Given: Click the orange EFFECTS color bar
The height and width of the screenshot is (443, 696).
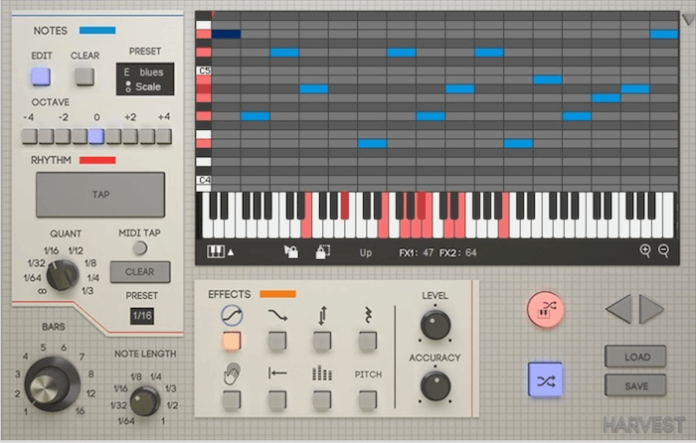Looking at the screenshot, I should pos(278,294).
